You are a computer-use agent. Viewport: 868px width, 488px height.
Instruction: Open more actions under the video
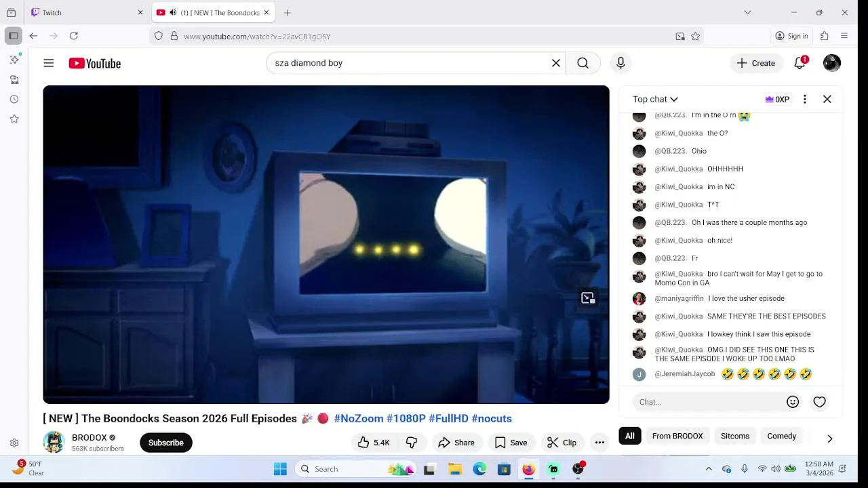point(599,443)
